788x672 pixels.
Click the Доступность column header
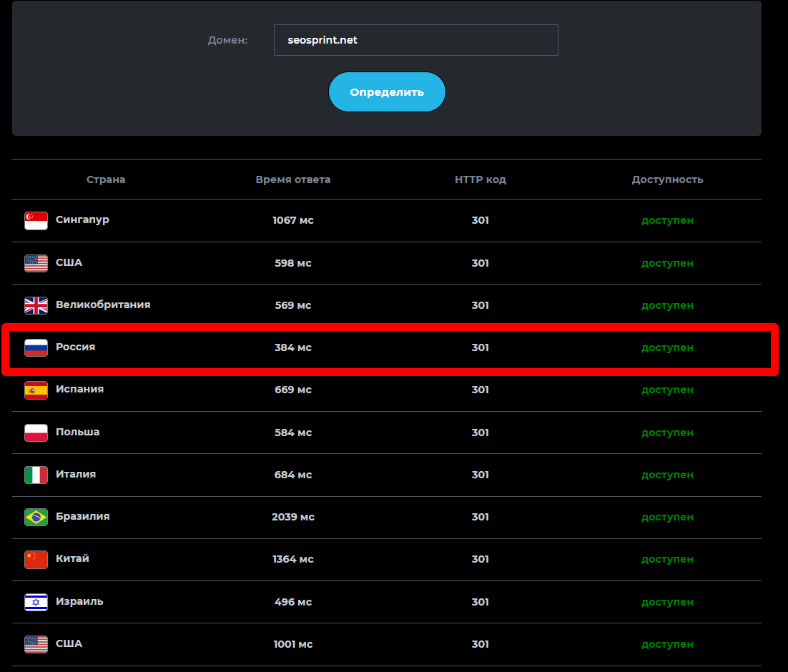[667, 179]
